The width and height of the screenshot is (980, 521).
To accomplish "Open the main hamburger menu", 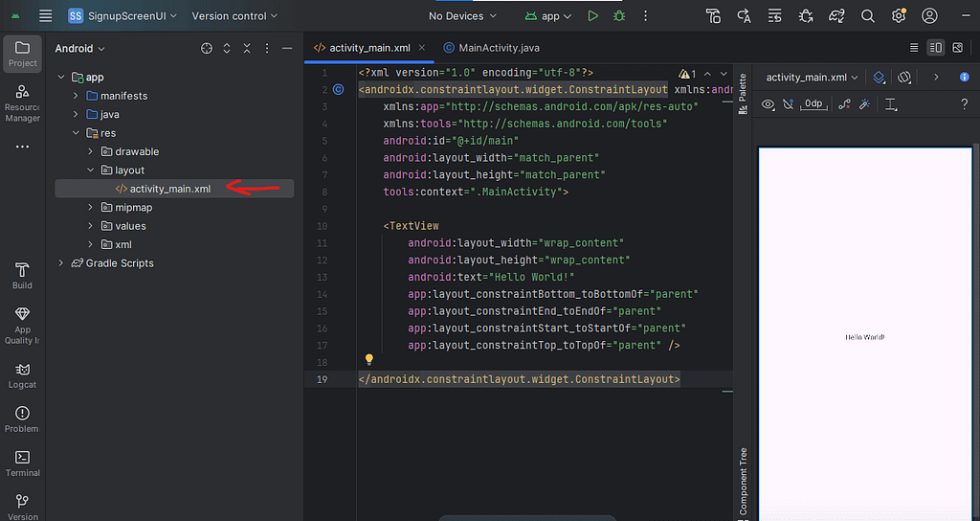I will click(x=46, y=16).
